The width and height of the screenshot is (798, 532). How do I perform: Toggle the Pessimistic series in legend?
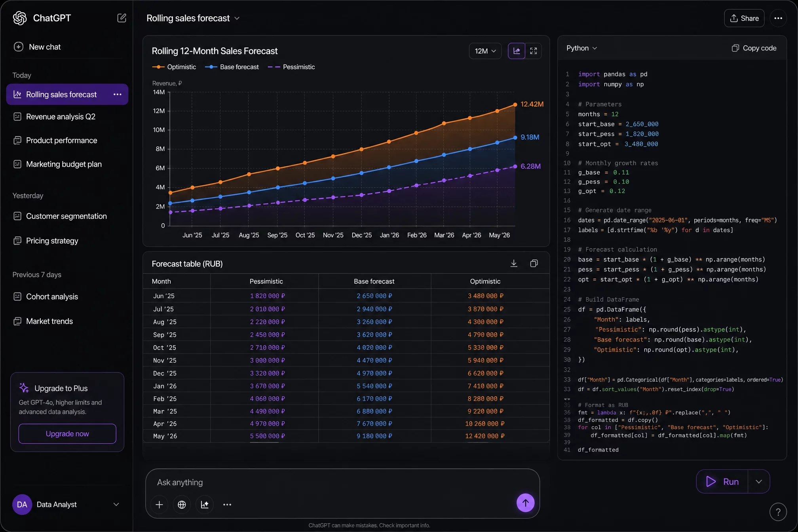[291, 67]
